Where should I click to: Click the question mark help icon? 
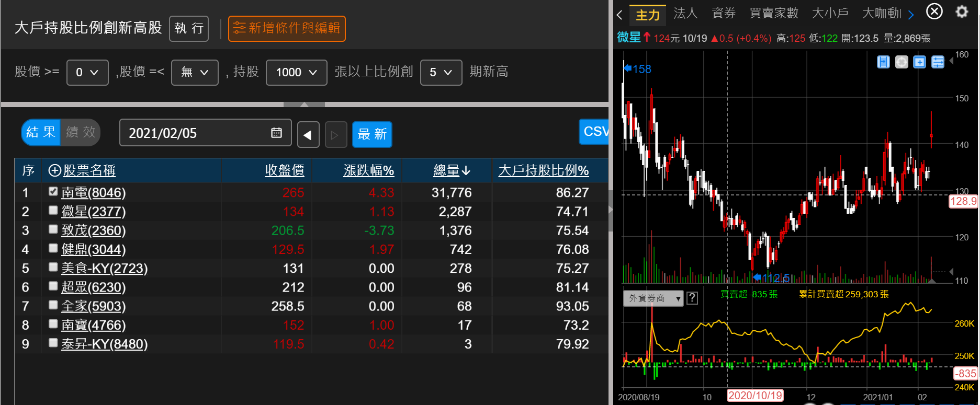coord(692,298)
